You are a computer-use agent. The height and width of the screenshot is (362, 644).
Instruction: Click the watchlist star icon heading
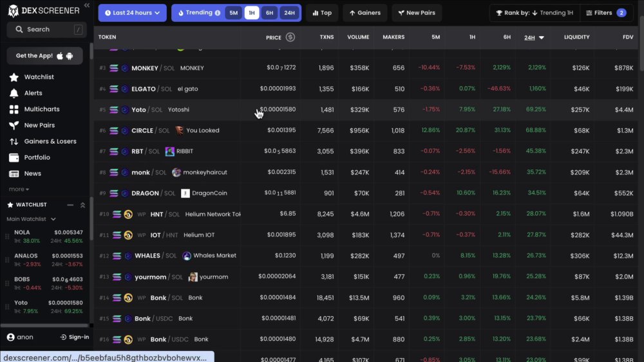(10, 205)
